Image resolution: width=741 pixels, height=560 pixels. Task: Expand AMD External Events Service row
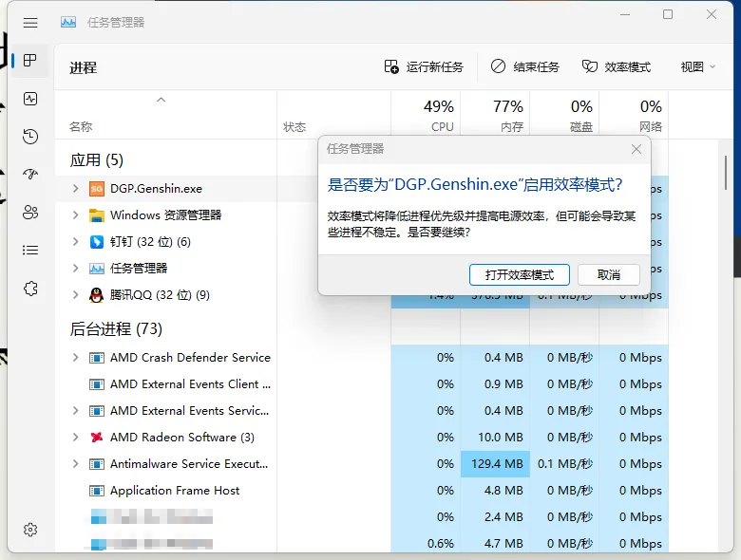coord(75,411)
